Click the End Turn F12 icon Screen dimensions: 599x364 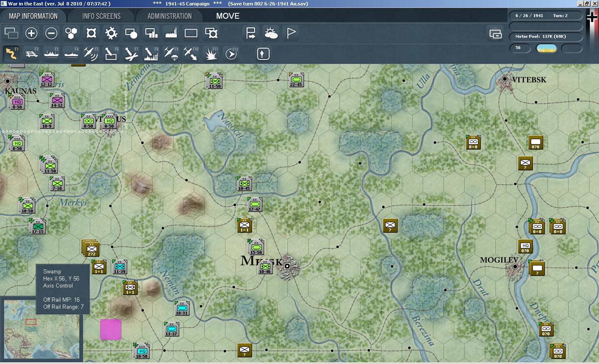tap(231, 54)
